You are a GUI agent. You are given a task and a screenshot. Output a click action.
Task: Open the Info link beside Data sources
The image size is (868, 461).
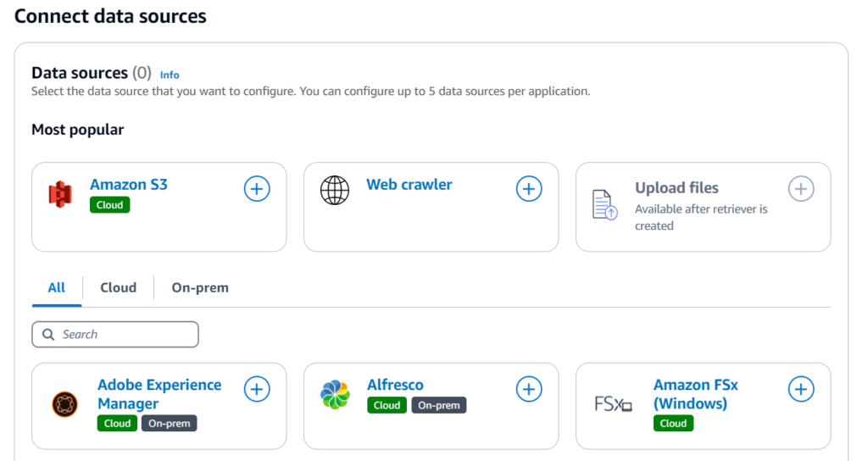point(170,75)
